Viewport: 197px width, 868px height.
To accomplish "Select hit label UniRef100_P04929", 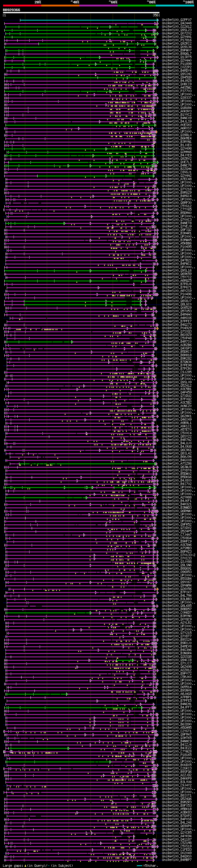I will (x=177, y=328).
